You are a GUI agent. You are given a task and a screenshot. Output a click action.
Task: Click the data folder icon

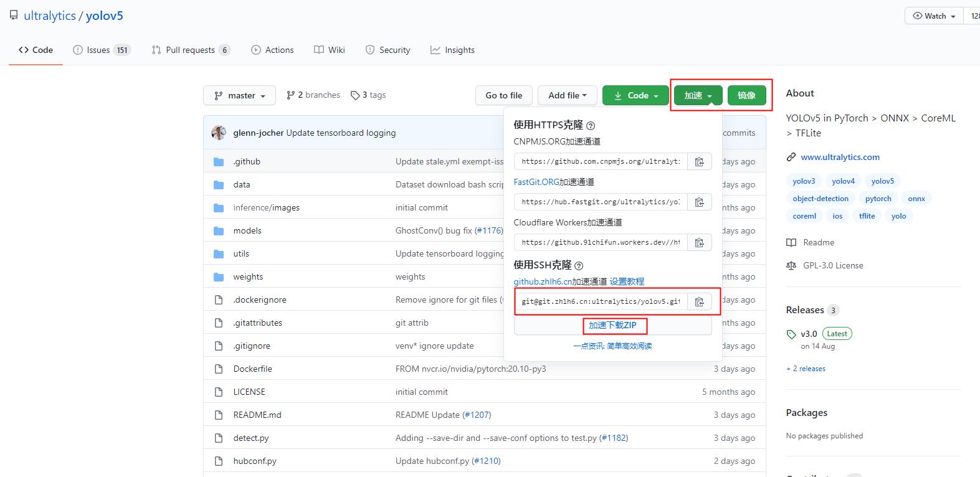(219, 184)
